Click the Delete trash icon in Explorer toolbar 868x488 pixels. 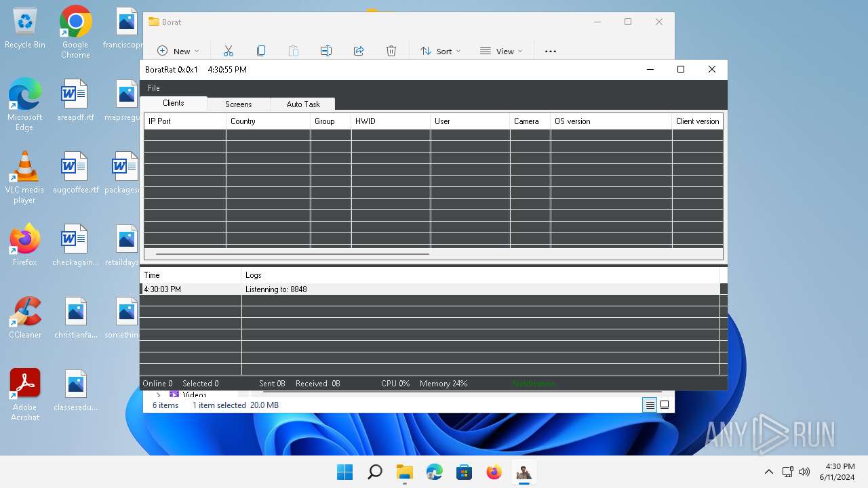391,51
